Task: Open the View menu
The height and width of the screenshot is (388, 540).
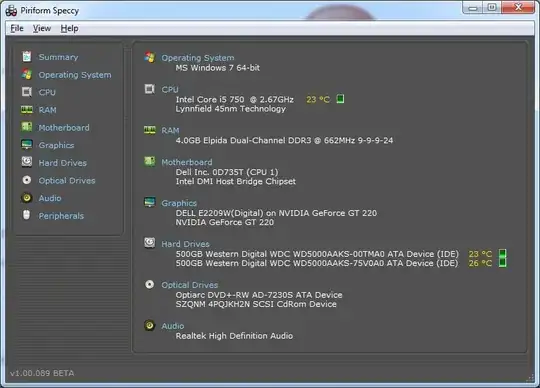Action: [42, 28]
